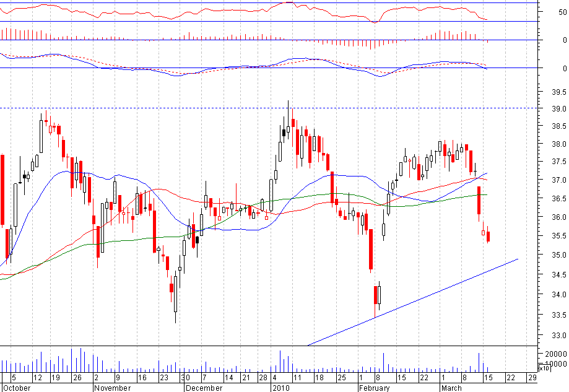Click the date label 19 in October

tap(55, 378)
